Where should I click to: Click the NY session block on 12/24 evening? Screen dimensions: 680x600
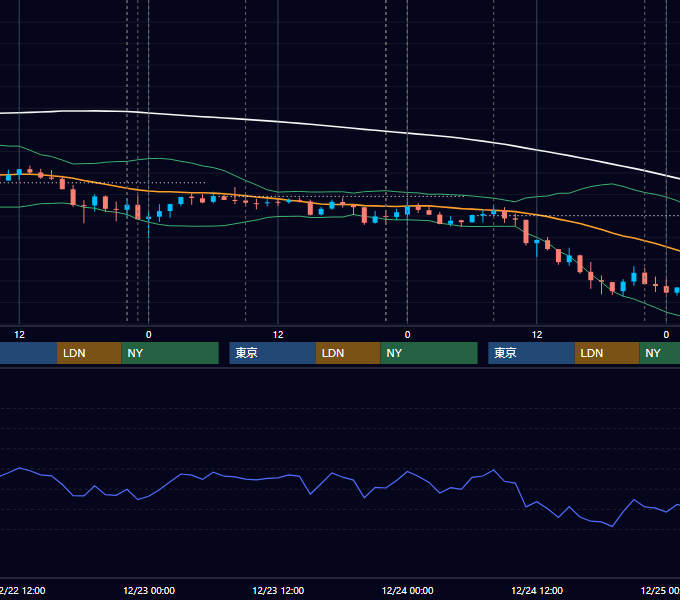click(660, 353)
